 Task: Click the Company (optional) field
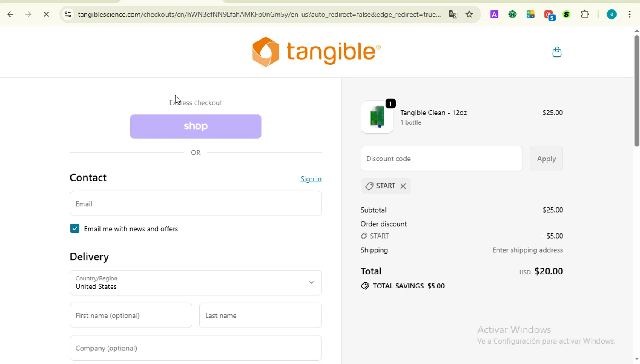196,348
